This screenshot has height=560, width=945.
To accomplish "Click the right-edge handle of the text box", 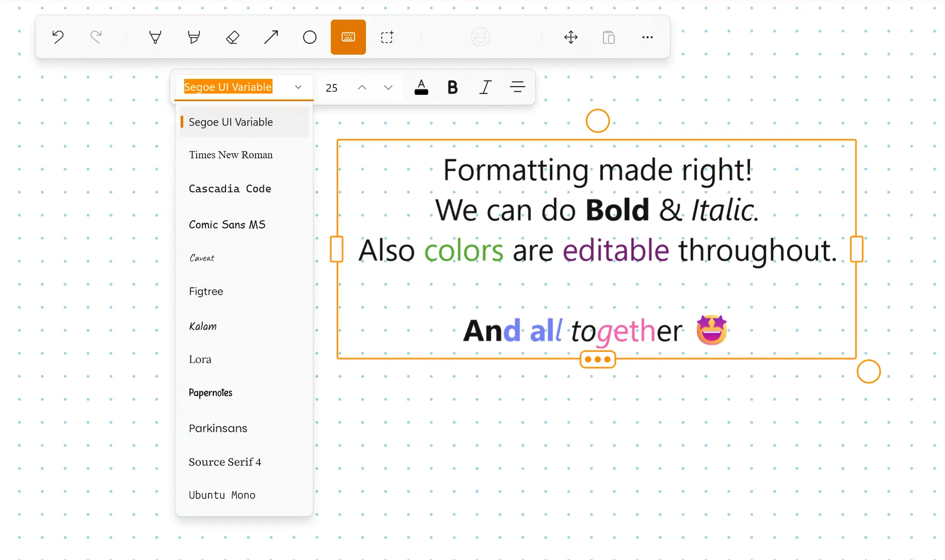I will (857, 249).
